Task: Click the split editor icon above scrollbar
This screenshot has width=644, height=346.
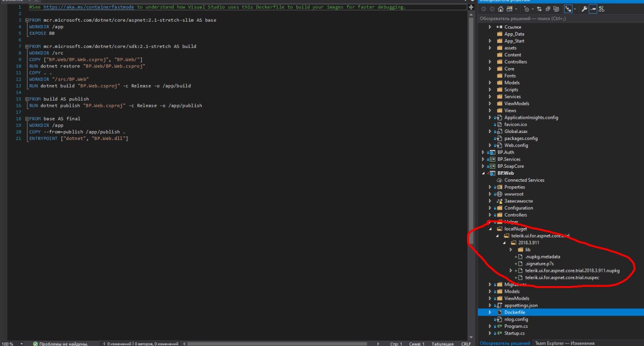Action: coord(471,7)
